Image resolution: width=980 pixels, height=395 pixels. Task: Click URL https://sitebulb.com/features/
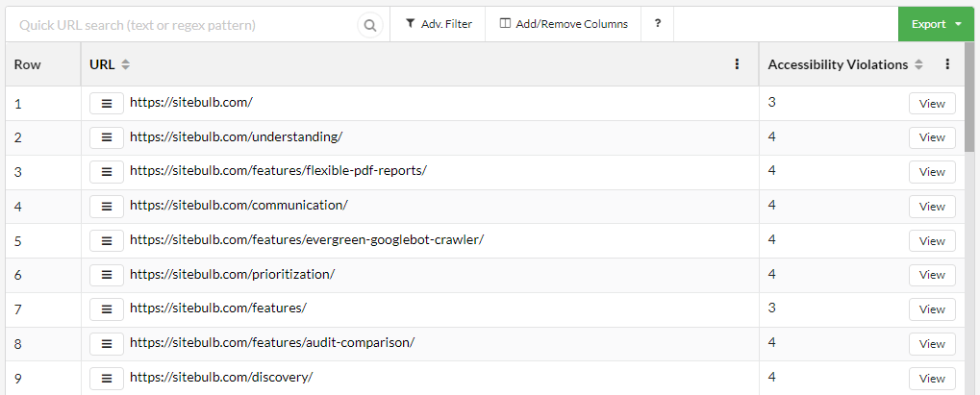[218, 308]
